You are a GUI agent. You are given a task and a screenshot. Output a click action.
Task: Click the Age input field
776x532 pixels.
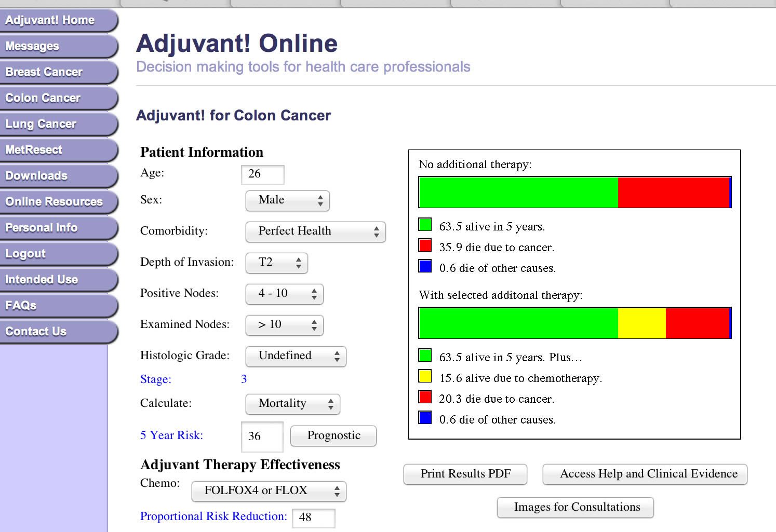[263, 174]
